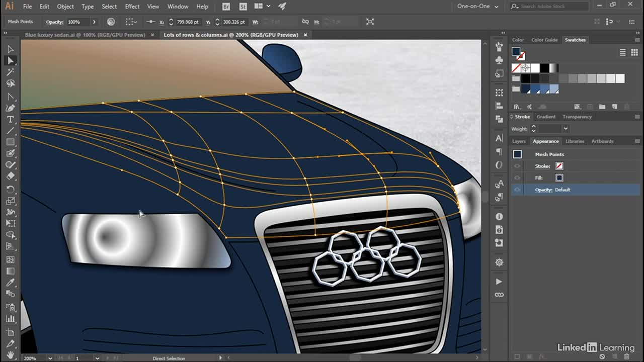Select the Shape Builder tool

10,235
